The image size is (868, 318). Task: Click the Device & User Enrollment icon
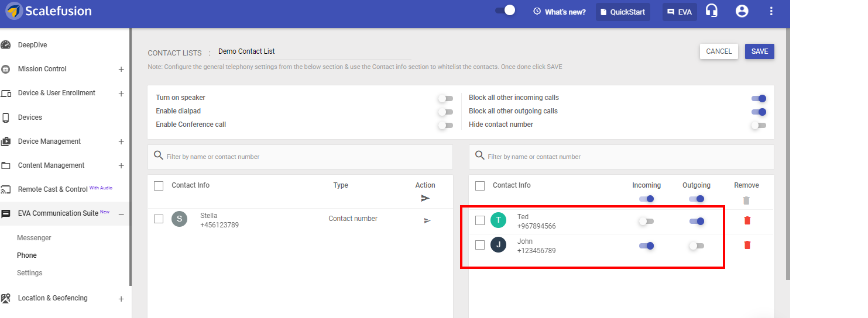tap(6, 93)
